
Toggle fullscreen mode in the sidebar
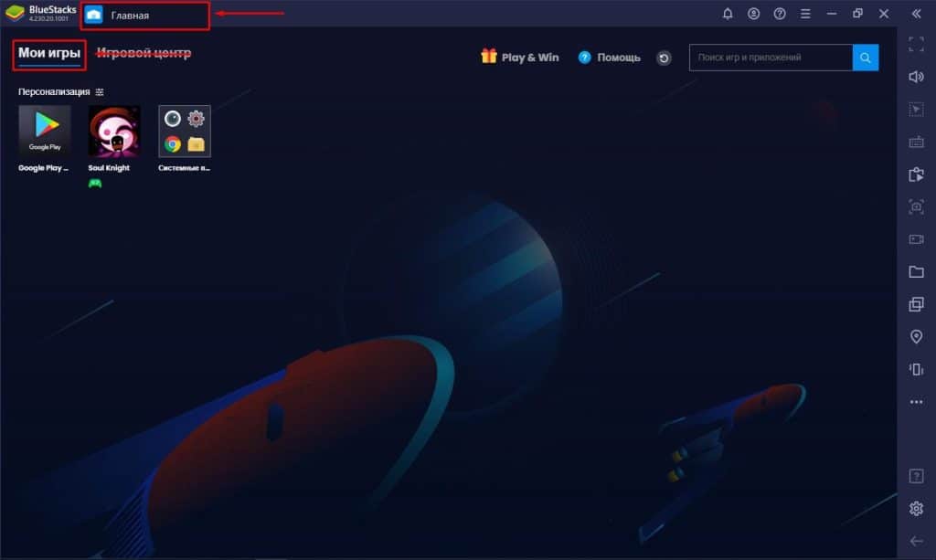point(916,44)
